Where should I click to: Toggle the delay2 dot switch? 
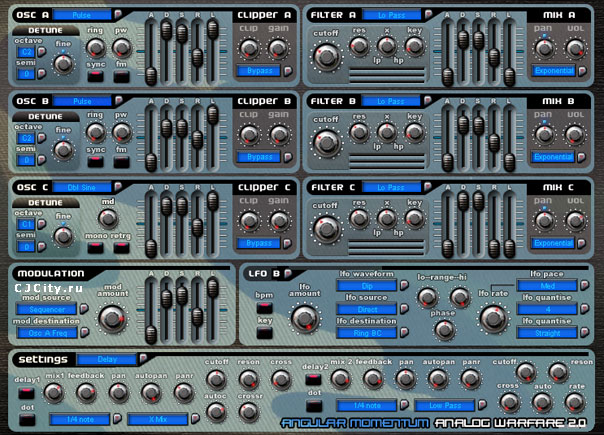(314, 406)
